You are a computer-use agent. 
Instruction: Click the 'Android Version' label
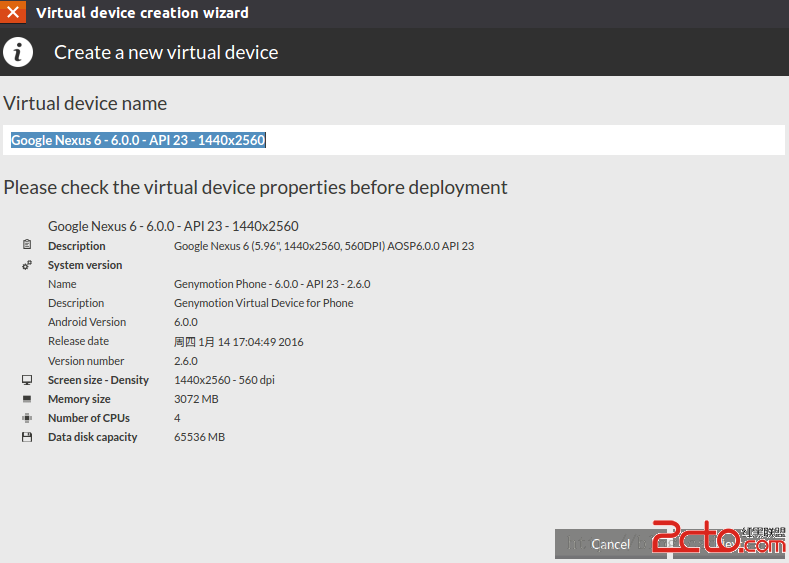tap(87, 322)
